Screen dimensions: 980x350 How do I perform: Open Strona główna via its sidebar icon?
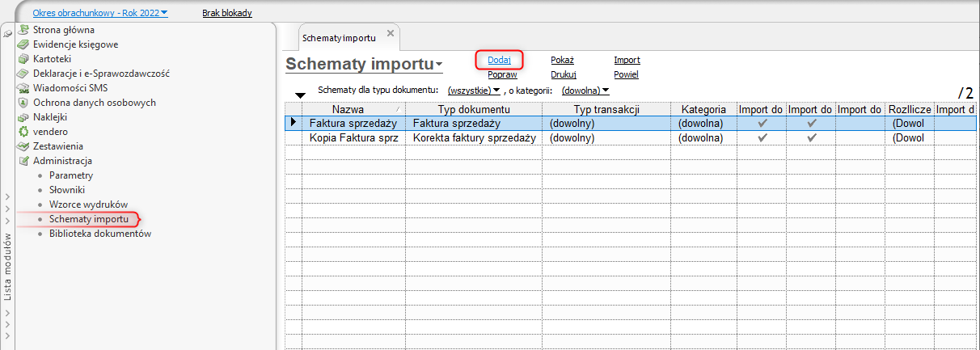(23, 30)
